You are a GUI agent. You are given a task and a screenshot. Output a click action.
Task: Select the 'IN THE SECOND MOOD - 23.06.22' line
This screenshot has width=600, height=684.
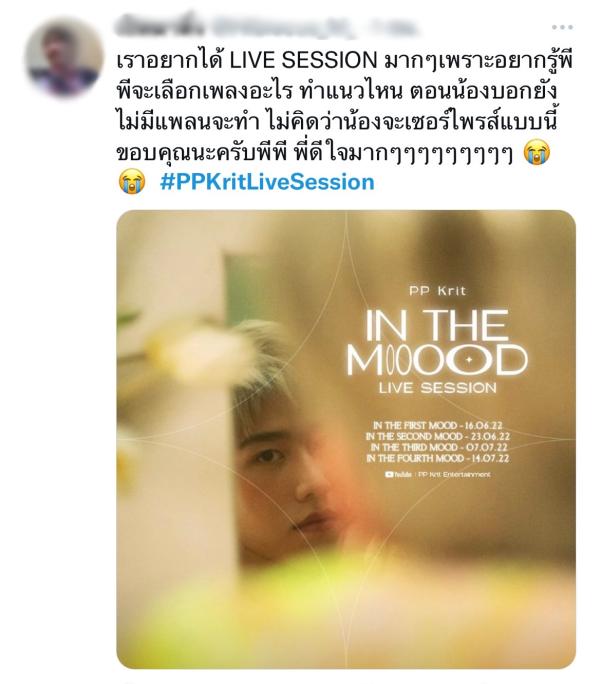point(438,436)
